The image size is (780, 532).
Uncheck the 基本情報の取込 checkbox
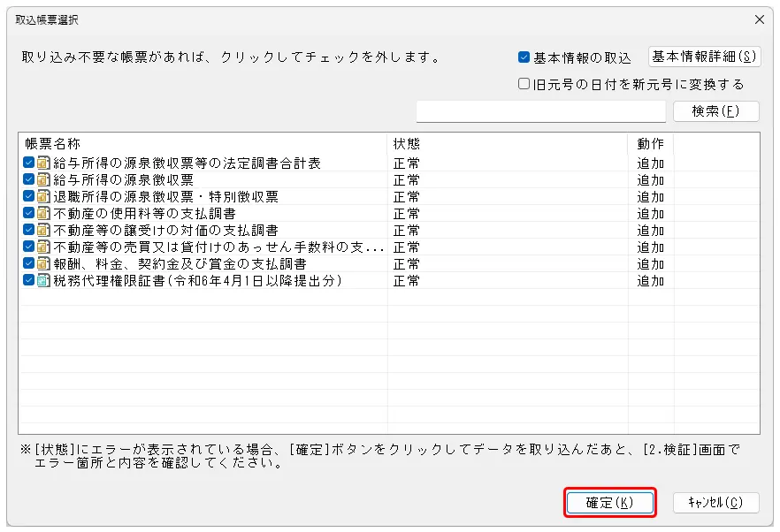(x=524, y=57)
